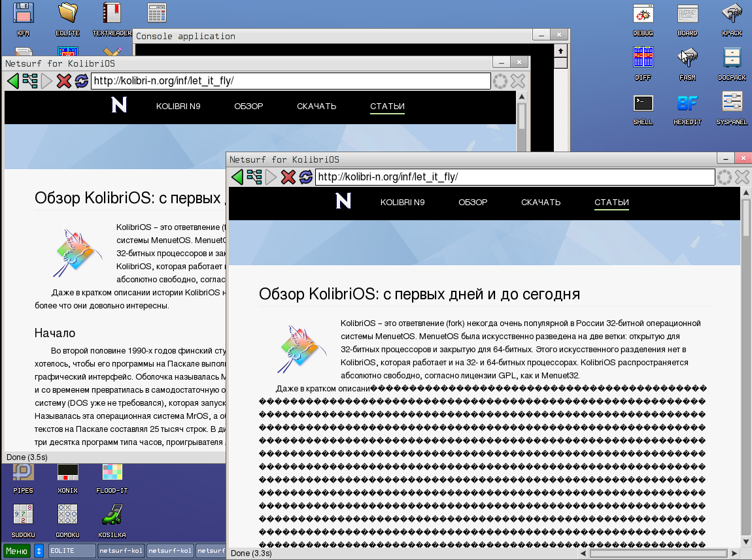This screenshot has width=752, height=560.
Task: Click inside the URL address bar
Action: point(458,176)
